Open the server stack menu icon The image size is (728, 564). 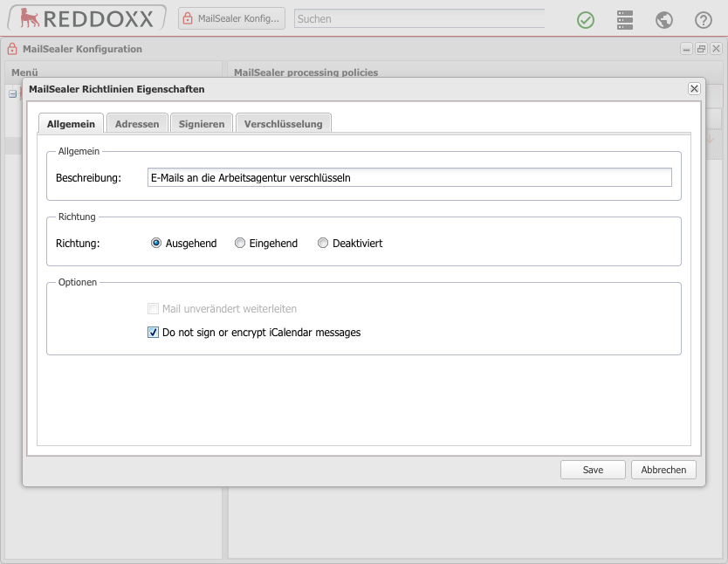pos(625,20)
